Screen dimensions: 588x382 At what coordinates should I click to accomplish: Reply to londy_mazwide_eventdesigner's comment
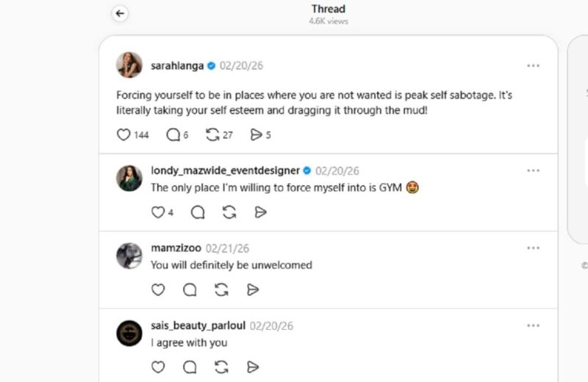click(x=198, y=212)
